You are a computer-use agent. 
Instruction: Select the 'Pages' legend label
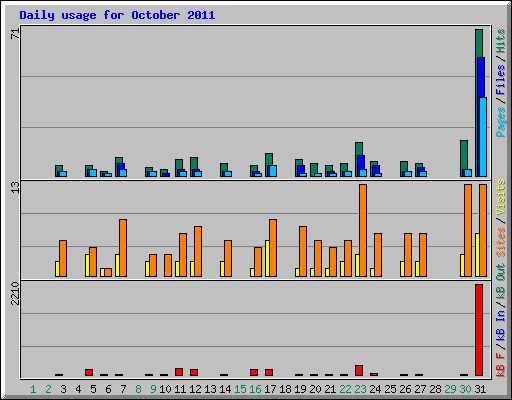coord(500,122)
